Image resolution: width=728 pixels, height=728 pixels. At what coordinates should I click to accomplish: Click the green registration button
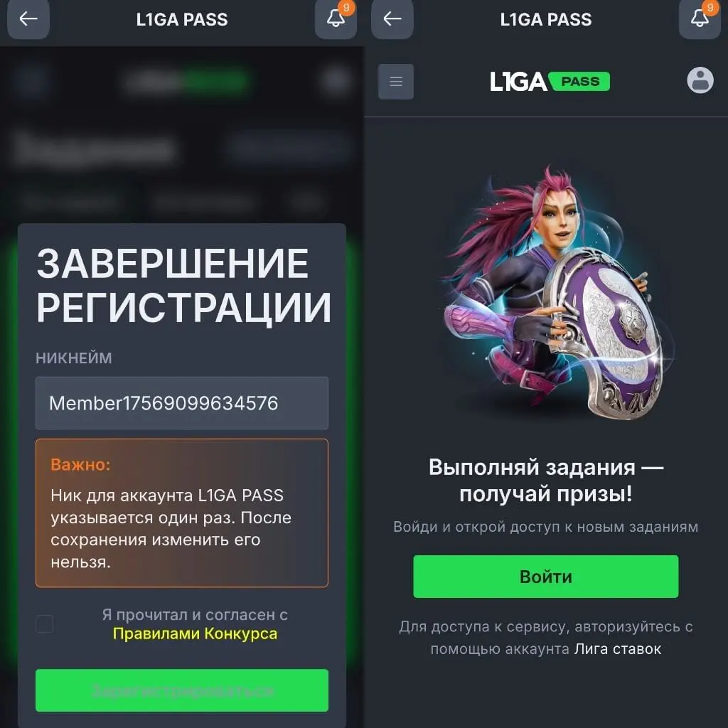pos(182,690)
